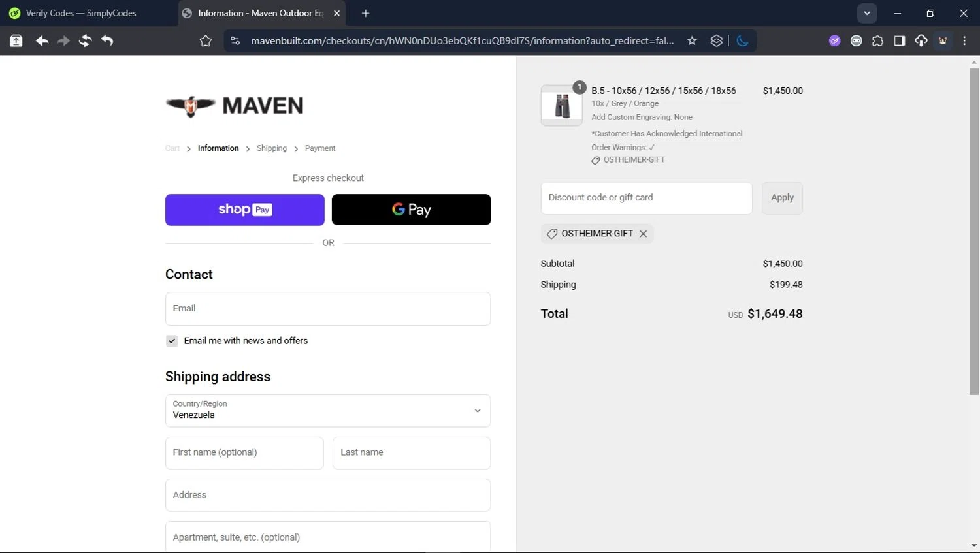The image size is (980, 553).
Task: Click the Last name field
Action: tap(412, 453)
